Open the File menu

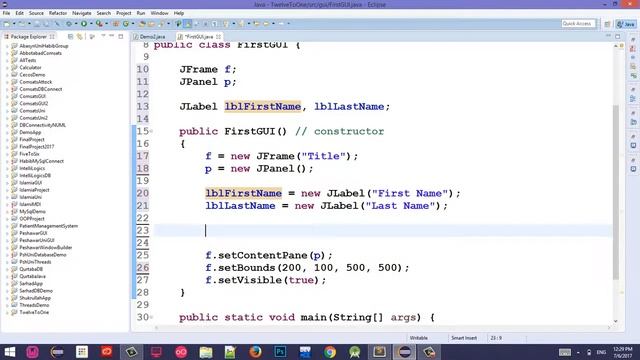[x=7, y=13]
